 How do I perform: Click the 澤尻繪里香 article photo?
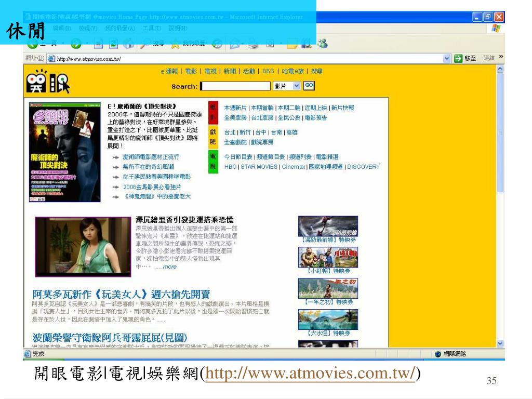(x=83, y=247)
